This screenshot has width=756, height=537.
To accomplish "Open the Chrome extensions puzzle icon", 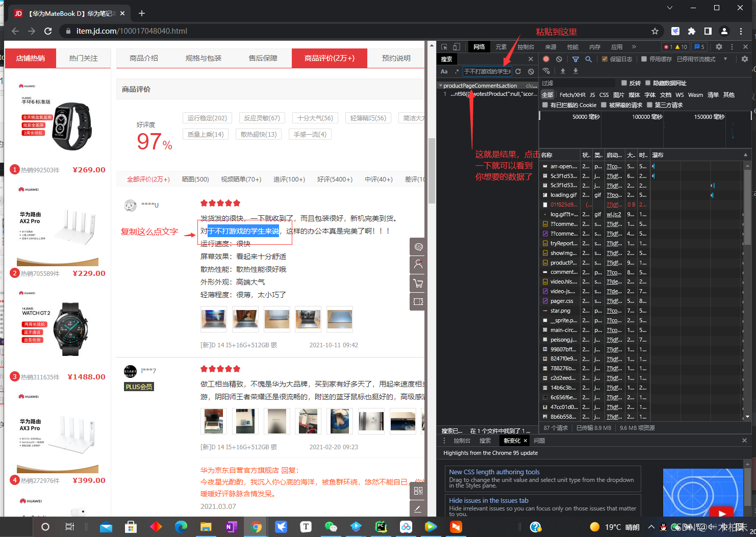I will point(692,31).
